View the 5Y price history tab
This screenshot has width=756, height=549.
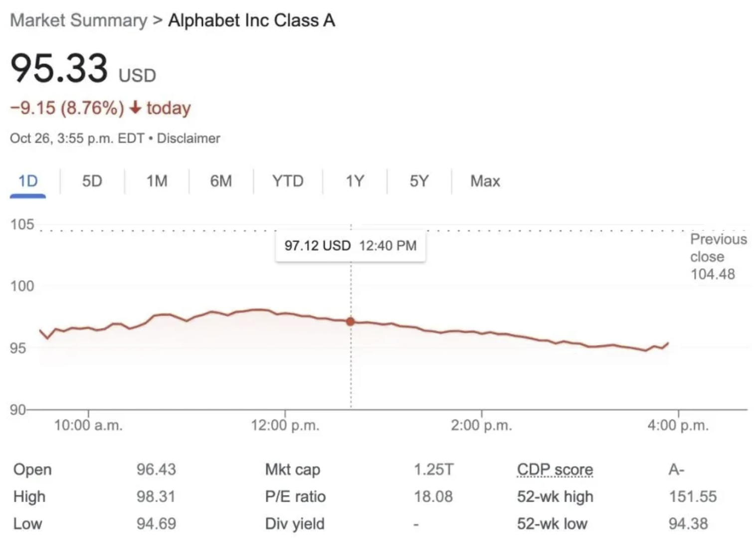419,181
